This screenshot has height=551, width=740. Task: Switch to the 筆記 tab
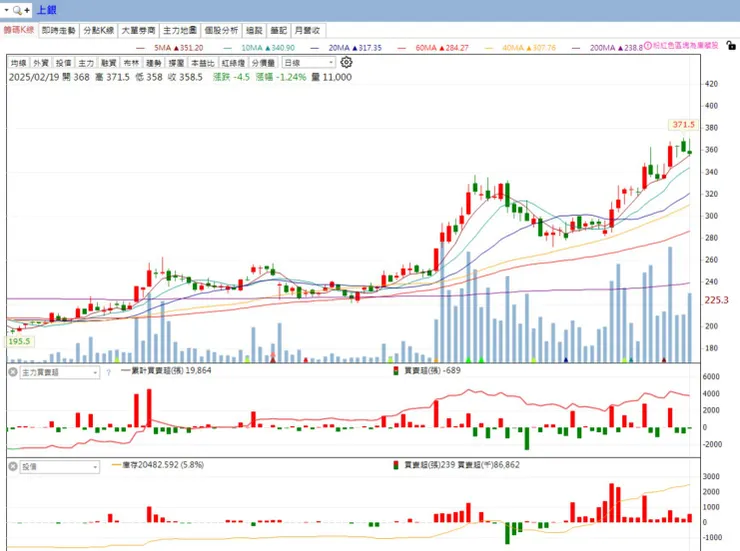tap(278, 30)
